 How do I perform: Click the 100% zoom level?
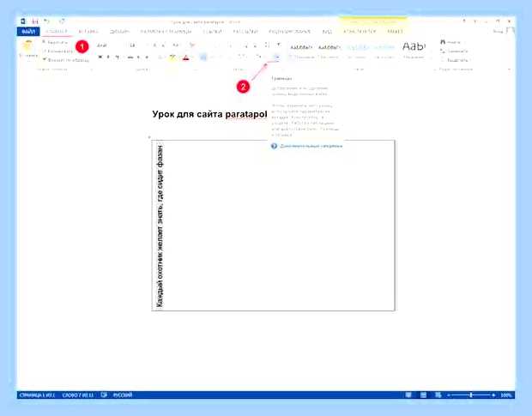point(506,395)
